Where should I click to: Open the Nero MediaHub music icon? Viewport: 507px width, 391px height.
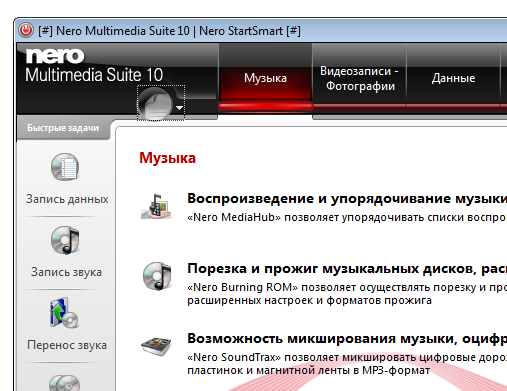coord(157,206)
